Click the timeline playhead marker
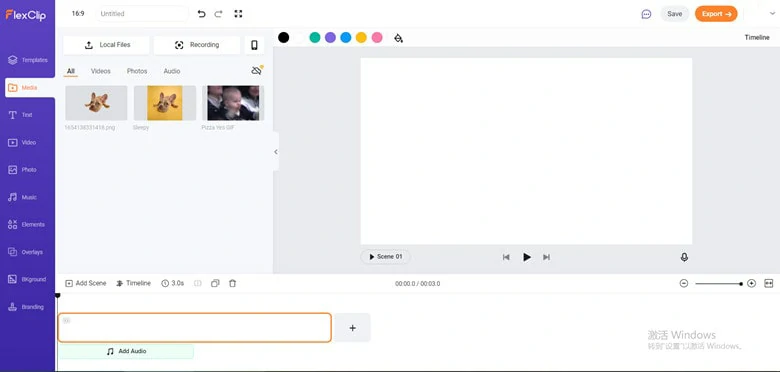The image size is (780, 372). coord(58,296)
